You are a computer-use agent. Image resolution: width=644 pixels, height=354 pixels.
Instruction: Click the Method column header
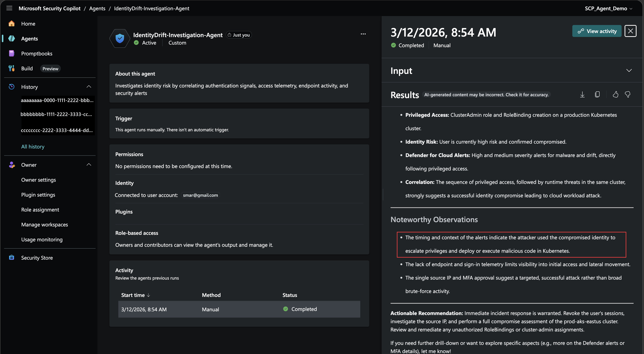[x=211, y=295]
